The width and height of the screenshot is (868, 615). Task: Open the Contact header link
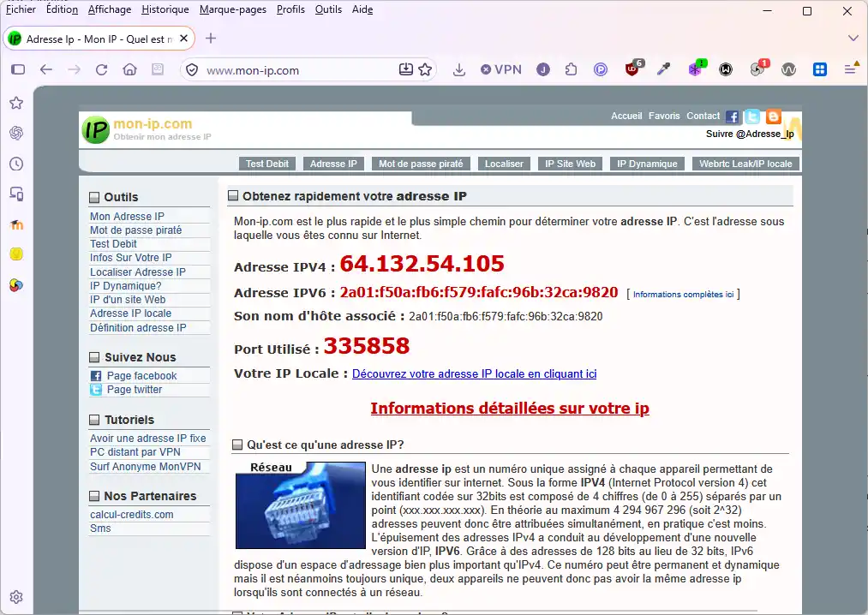tap(703, 116)
